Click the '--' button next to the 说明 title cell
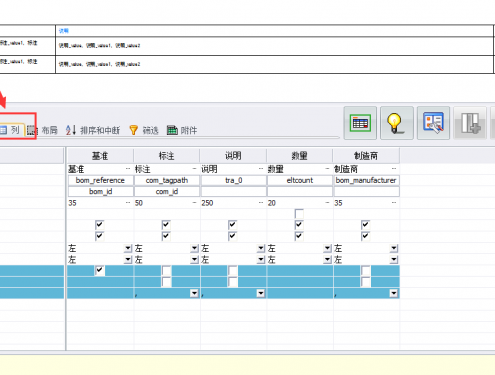 click(x=261, y=169)
